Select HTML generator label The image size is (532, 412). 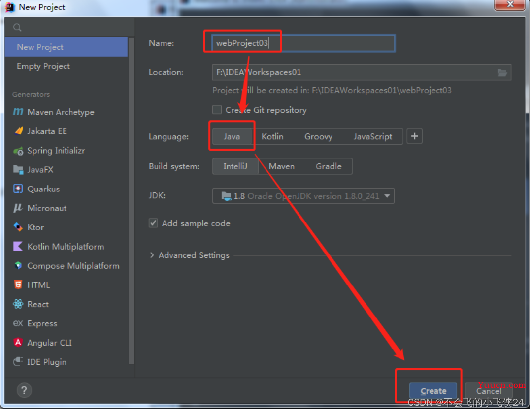38,285
